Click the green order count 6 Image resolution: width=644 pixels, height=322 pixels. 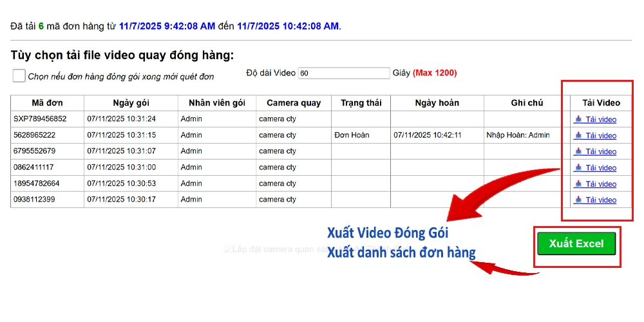[x=41, y=26]
